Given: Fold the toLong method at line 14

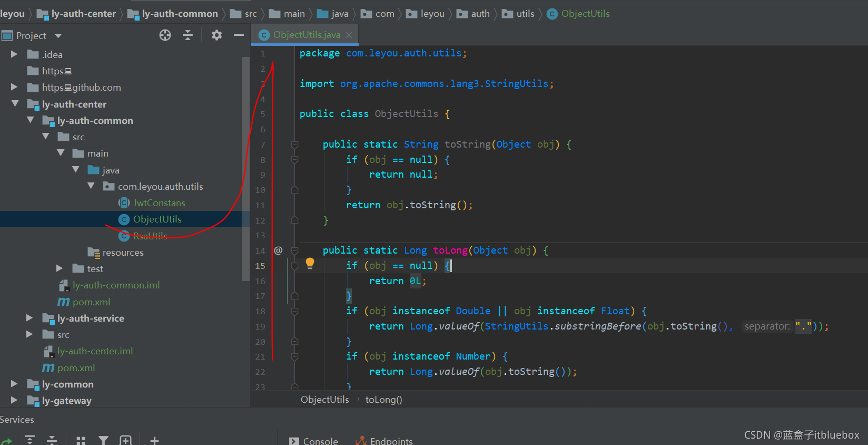Looking at the screenshot, I should [x=295, y=250].
